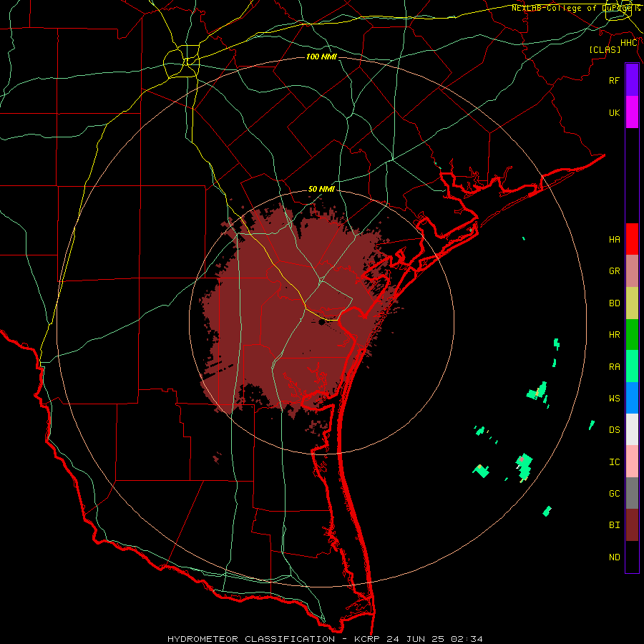The image size is (644, 644).
Task: Select the light pink IC legend swatch
Action: click(632, 462)
